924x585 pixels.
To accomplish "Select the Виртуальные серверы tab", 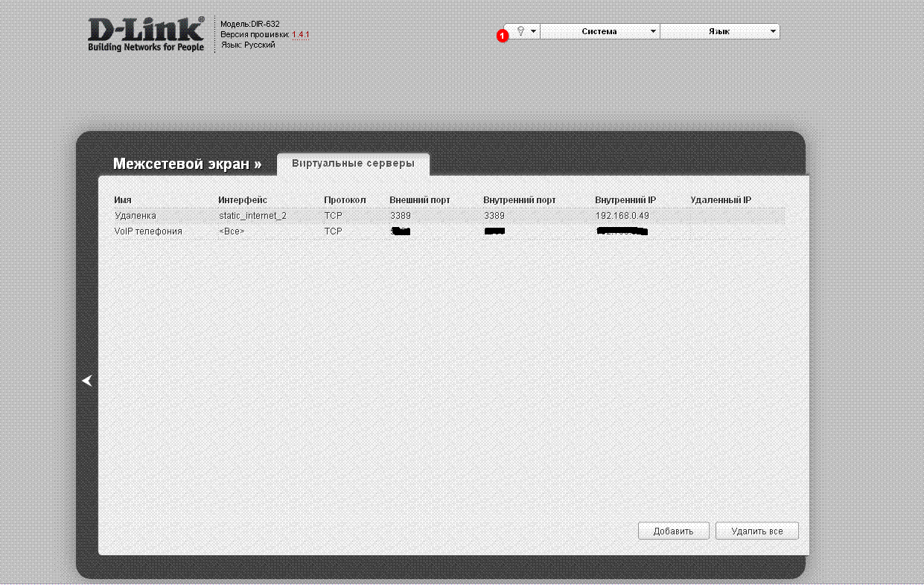I will coord(353,164).
